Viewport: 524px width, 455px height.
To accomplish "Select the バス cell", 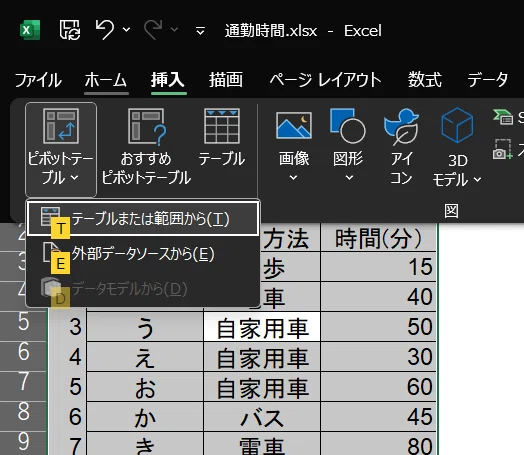I will pyautogui.click(x=262, y=417).
